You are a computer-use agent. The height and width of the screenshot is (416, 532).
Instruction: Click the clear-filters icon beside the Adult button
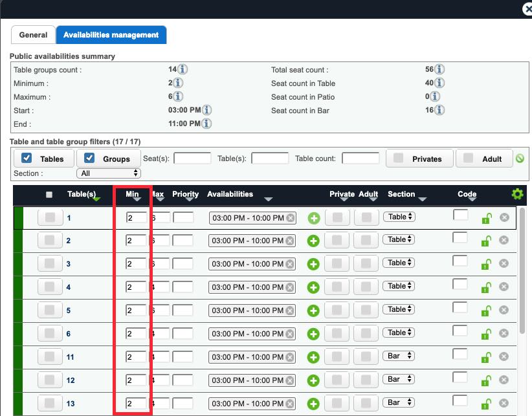pyautogui.click(x=520, y=158)
